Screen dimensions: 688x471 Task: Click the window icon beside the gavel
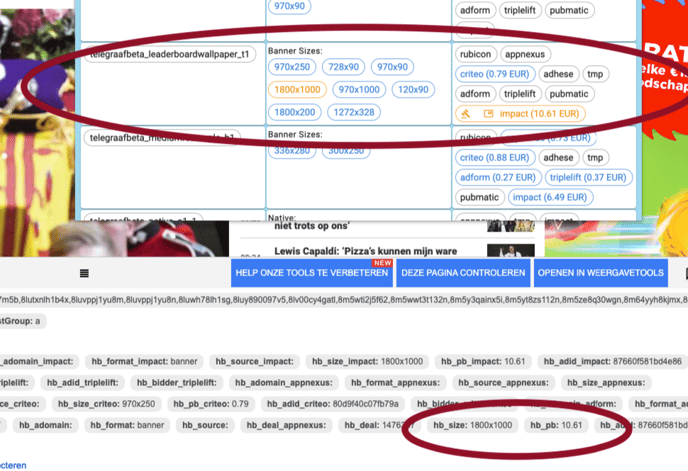(x=488, y=114)
